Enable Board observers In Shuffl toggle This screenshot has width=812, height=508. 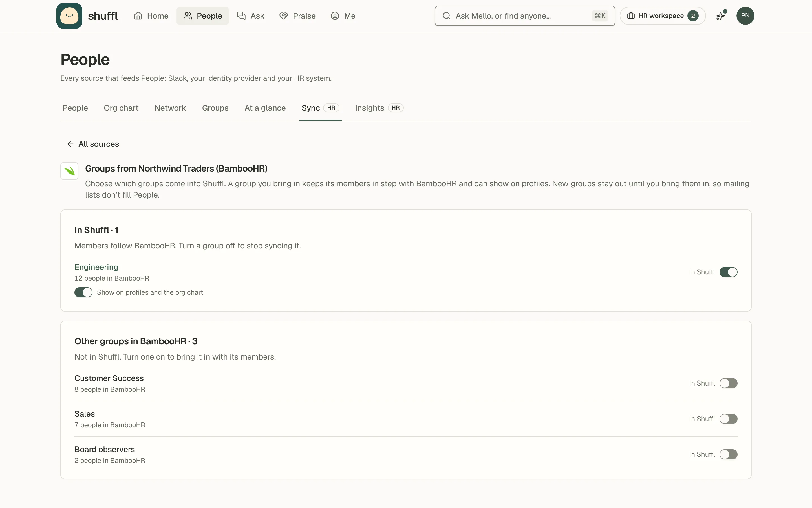point(728,455)
